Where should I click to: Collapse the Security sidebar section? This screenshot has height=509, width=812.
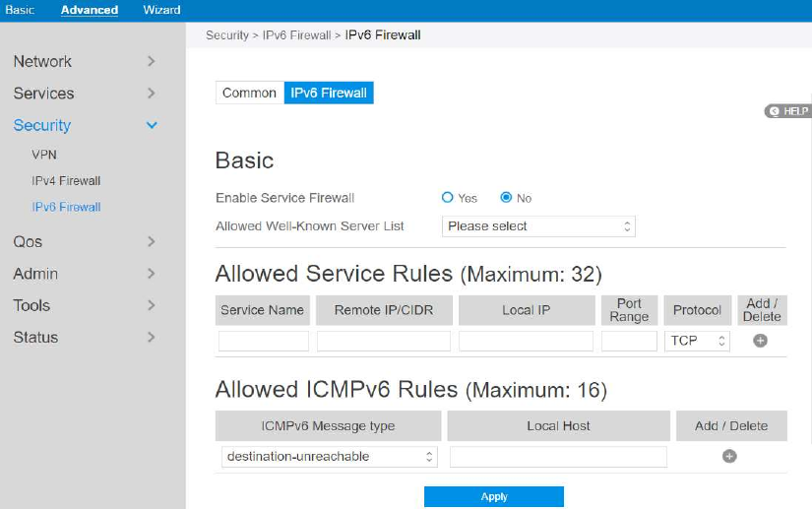click(151, 126)
